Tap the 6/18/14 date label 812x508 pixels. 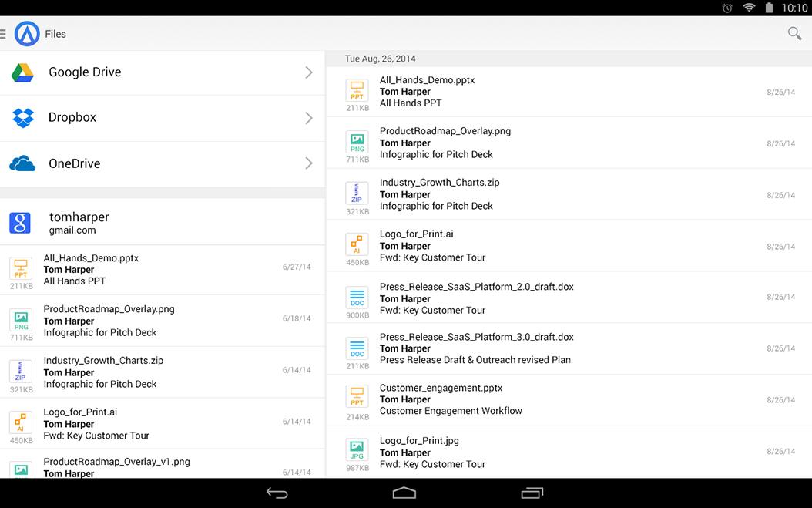coord(296,318)
